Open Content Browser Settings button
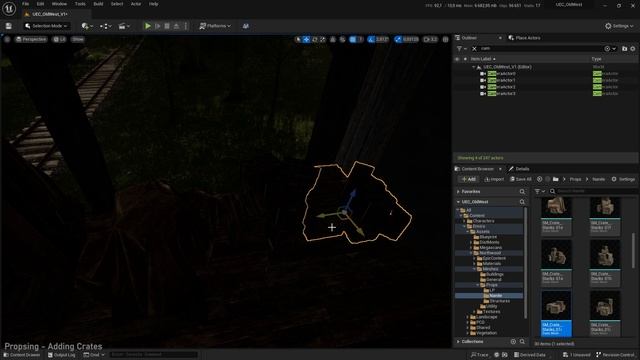The image size is (640, 360). pos(623,179)
